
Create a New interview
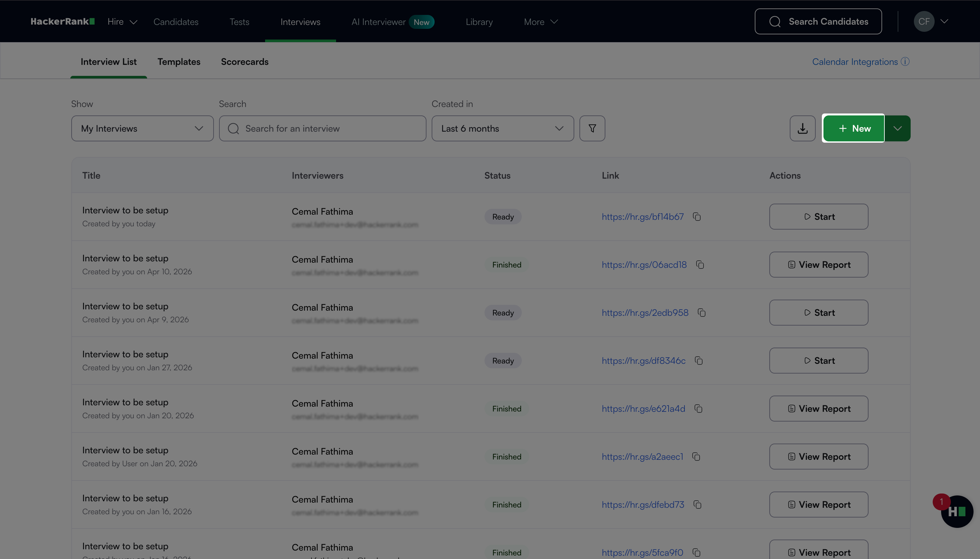click(854, 128)
